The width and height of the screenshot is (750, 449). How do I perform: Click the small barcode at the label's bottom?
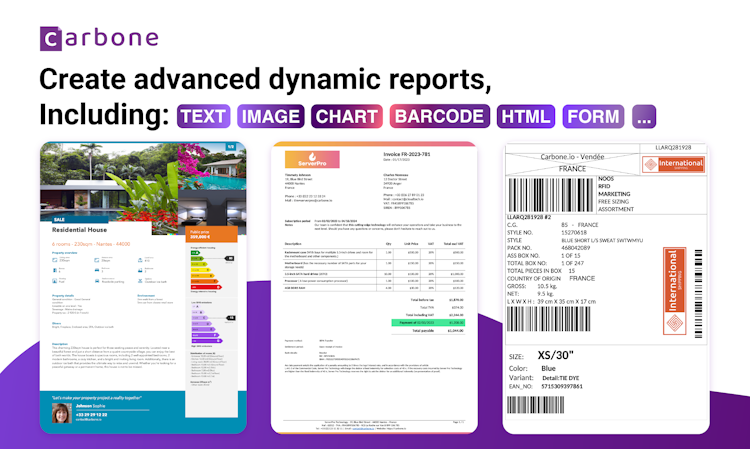[536, 405]
